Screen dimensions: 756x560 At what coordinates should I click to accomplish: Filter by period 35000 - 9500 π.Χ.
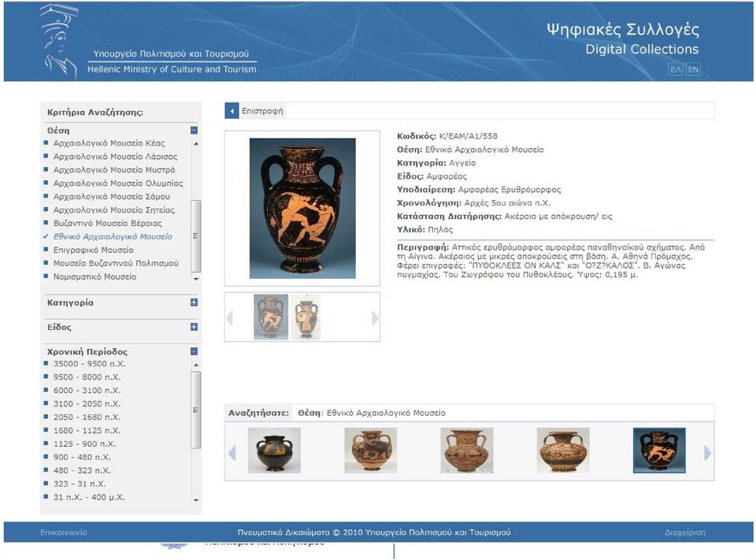89,364
